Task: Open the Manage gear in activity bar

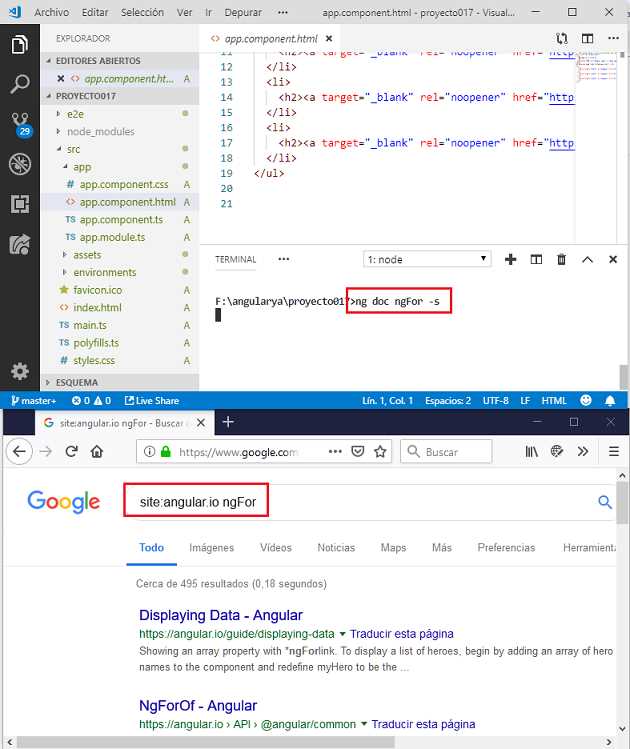Action: [20, 371]
